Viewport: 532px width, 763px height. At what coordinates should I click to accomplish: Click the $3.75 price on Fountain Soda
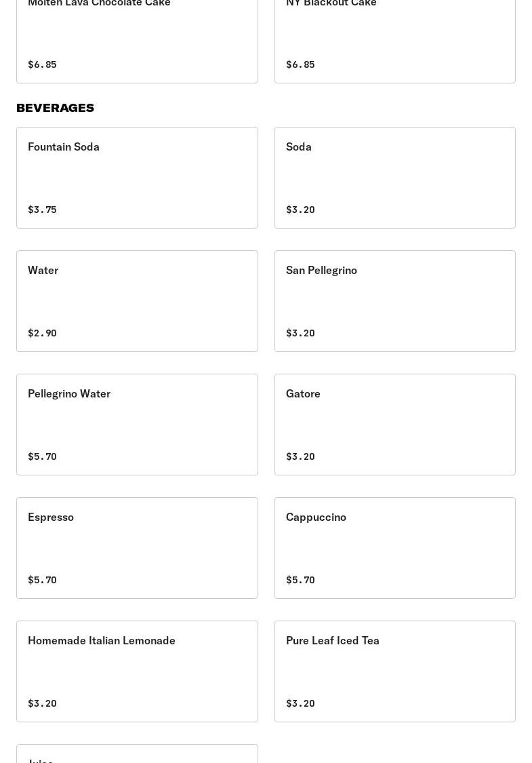tap(42, 210)
